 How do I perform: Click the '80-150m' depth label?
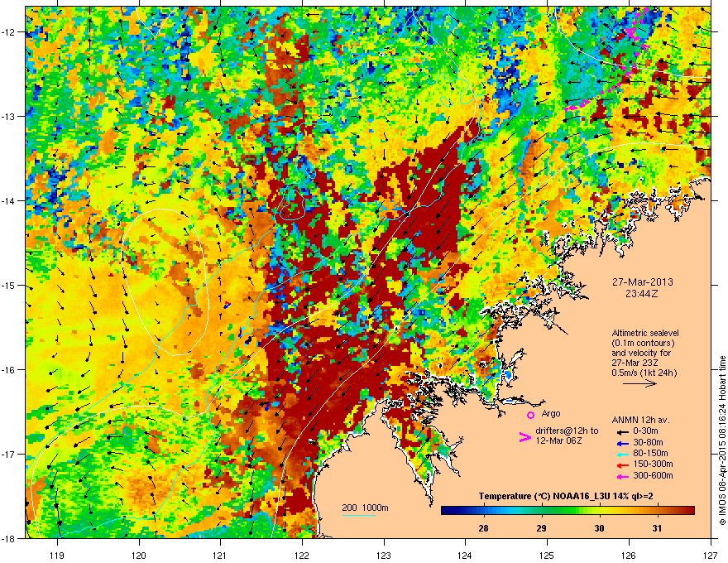tap(650, 453)
